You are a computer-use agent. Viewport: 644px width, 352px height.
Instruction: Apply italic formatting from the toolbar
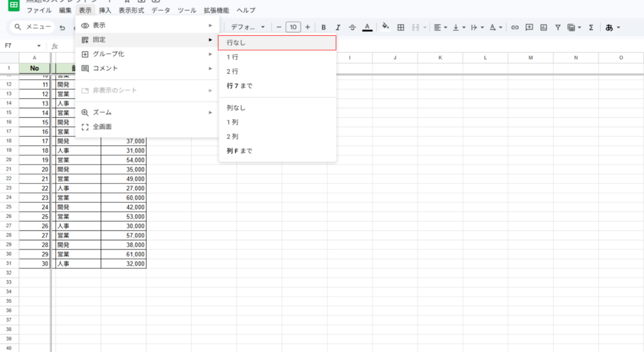338,27
